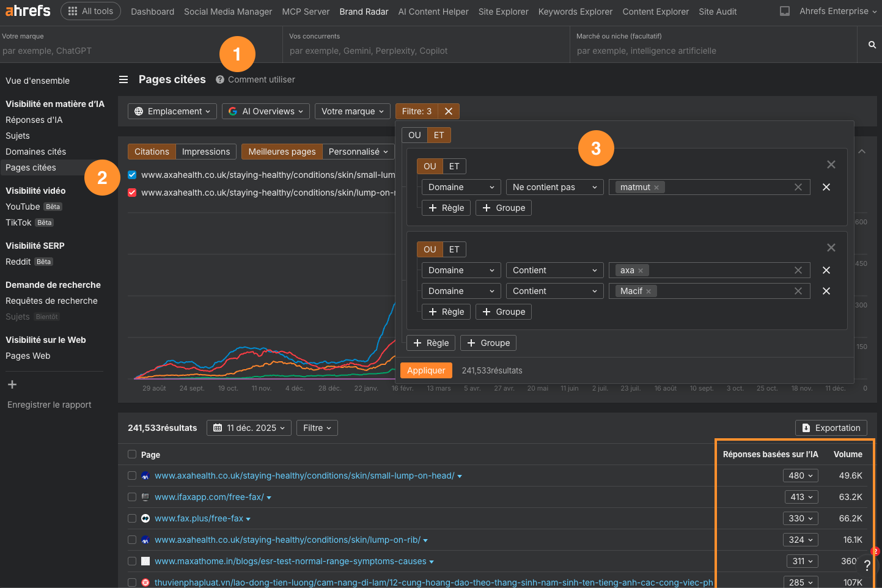Click the Exportation button

point(831,428)
